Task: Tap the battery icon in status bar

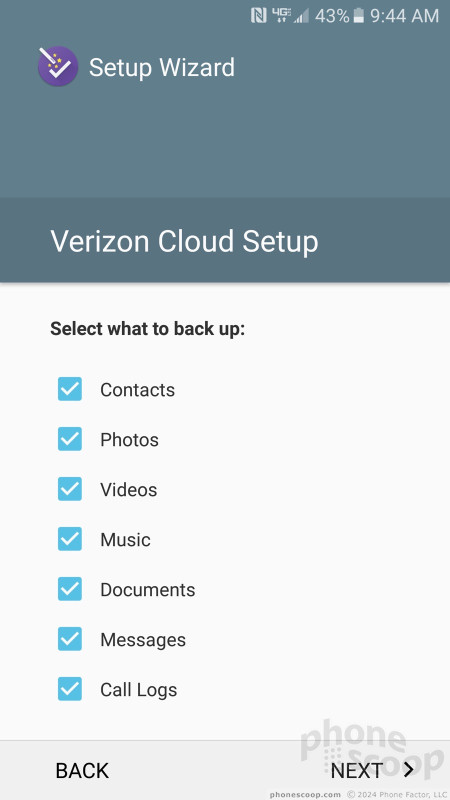Action: (x=359, y=16)
